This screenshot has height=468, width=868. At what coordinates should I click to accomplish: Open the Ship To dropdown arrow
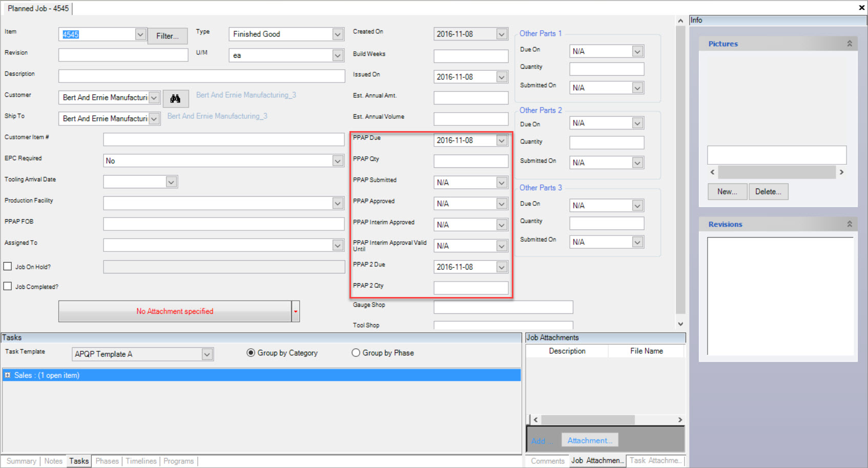click(154, 118)
